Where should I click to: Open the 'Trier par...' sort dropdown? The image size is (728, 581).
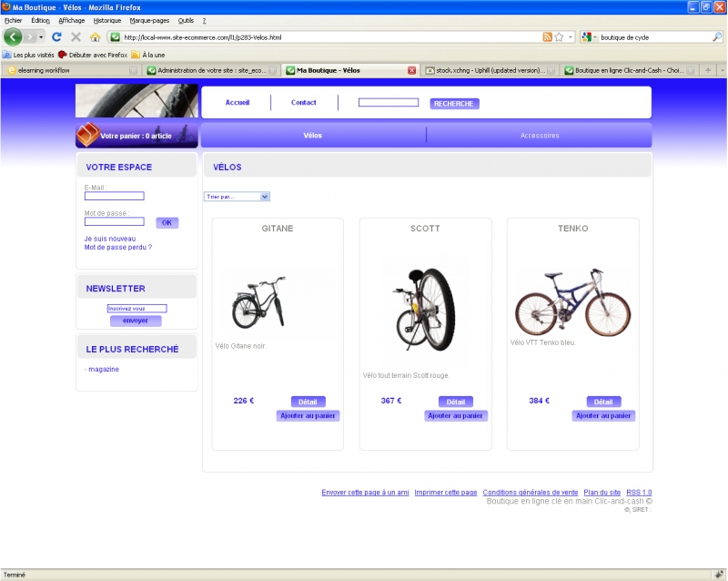click(x=237, y=197)
